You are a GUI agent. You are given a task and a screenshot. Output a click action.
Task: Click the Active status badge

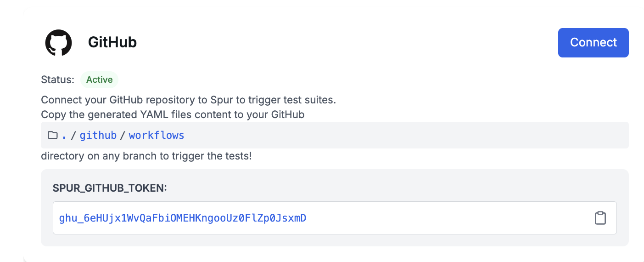99,80
